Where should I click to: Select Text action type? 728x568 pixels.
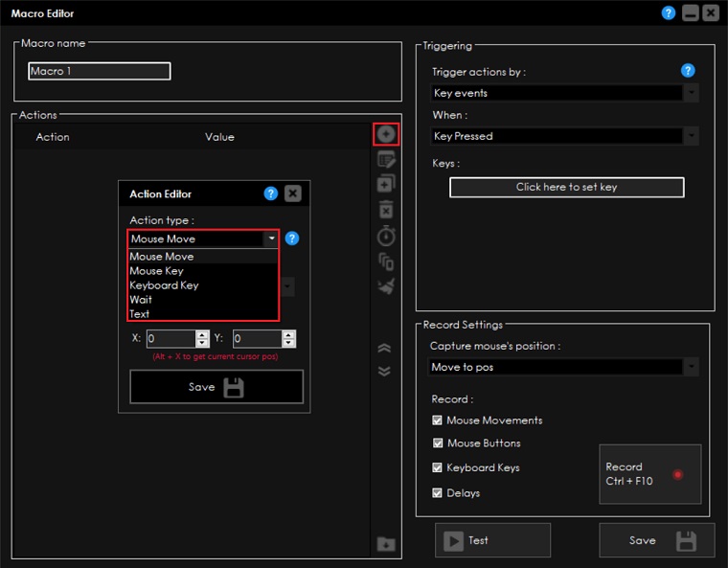point(202,314)
